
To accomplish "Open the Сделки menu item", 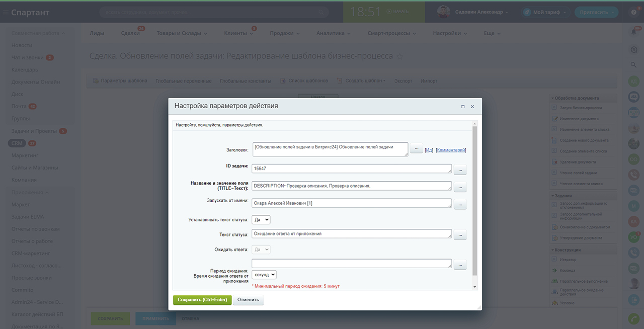I will coord(130,33).
